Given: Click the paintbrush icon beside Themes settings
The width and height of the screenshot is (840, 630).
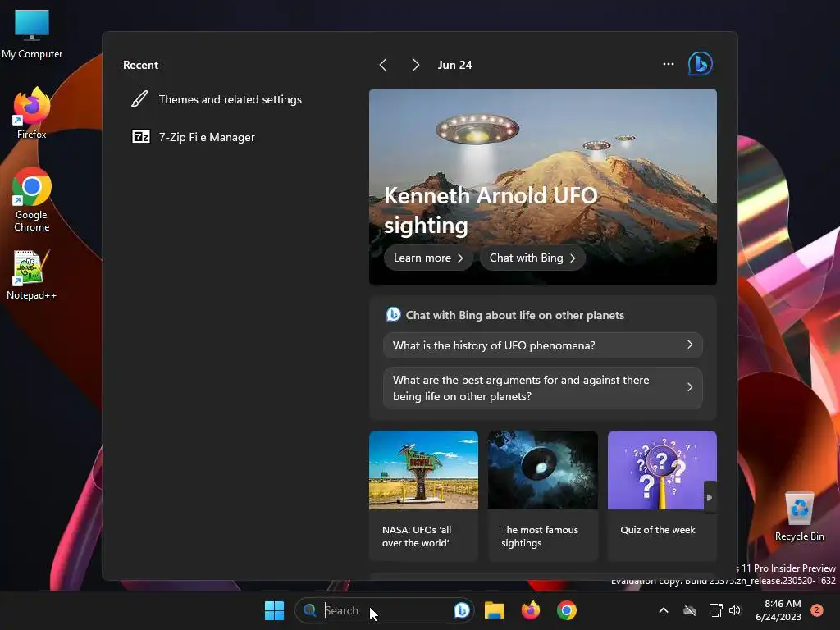Looking at the screenshot, I should click(139, 99).
